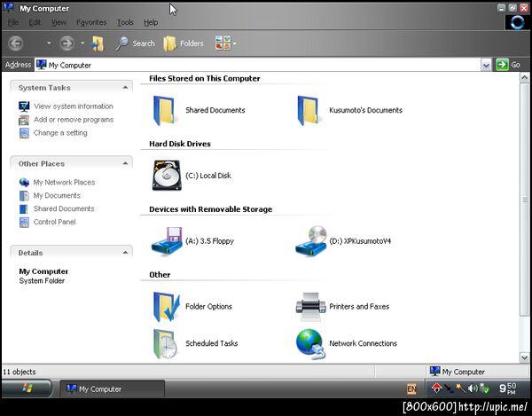532x416 pixels.
Task: Go to My Documents in Other Places
Action: [x=57, y=195]
